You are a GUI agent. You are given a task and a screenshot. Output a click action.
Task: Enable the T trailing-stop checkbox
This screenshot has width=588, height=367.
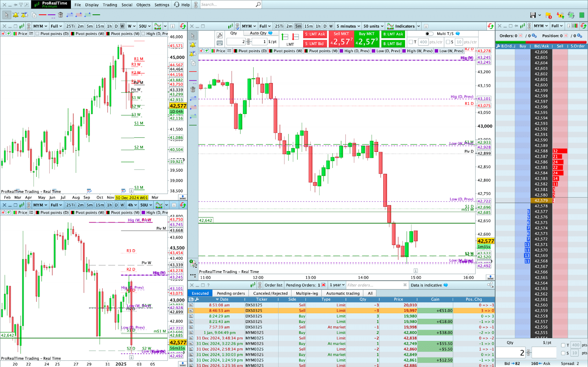pyautogui.click(x=410, y=42)
